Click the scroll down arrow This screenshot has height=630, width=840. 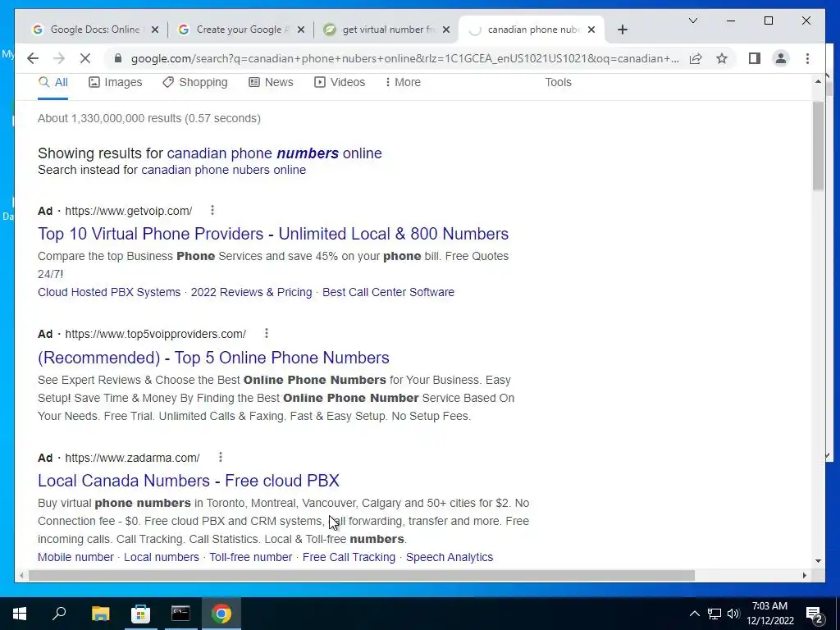click(x=818, y=561)
